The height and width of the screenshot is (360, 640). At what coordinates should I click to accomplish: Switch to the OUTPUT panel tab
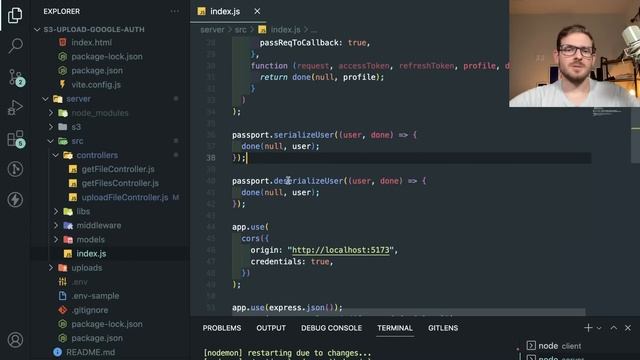[x=271, y=328]
